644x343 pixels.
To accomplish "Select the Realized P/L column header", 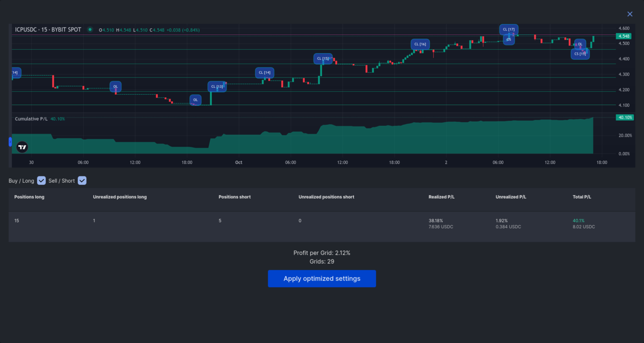I will click(x=441, y=197).
